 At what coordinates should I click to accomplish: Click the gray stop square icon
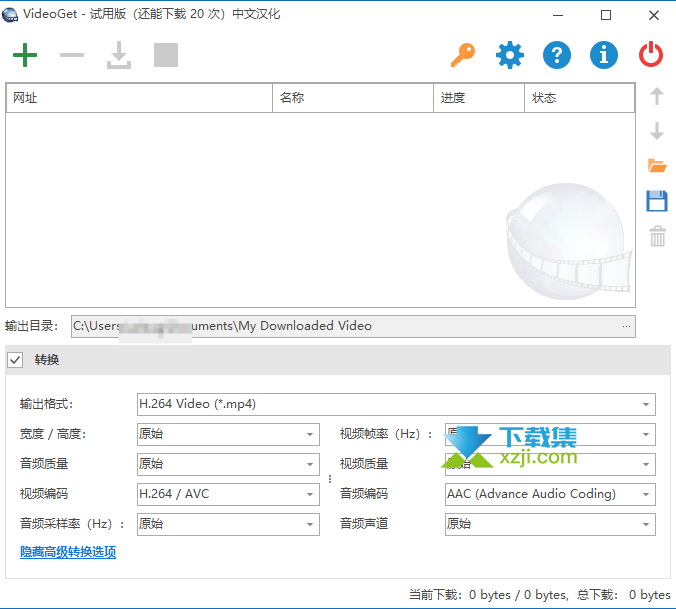pyautogui.click(x=166, y=55)
